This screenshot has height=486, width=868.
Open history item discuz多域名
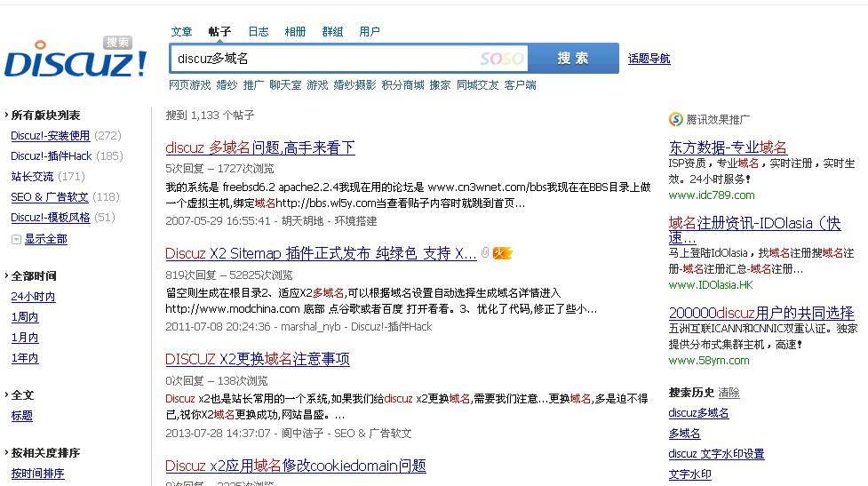(x=698, y=413)
